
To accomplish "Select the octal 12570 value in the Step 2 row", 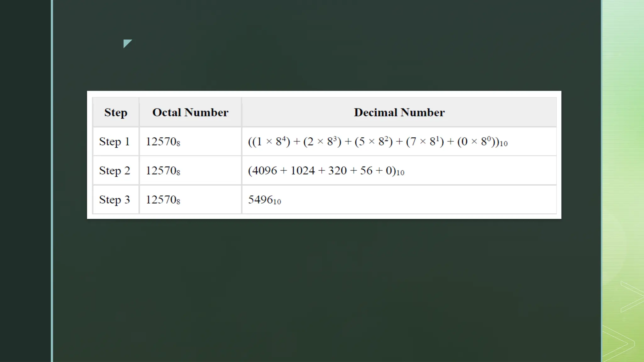I will click(163, 171).
